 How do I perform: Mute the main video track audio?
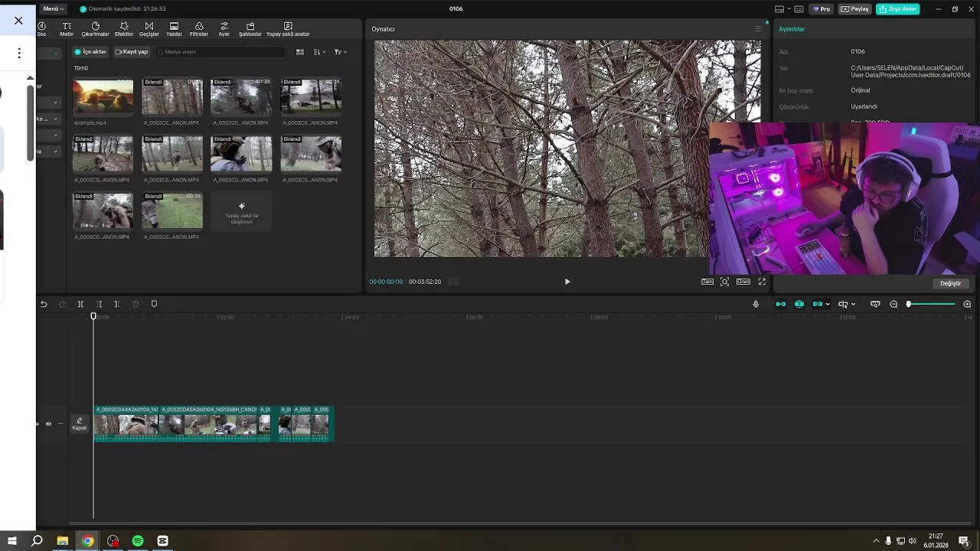click(48, 423)
